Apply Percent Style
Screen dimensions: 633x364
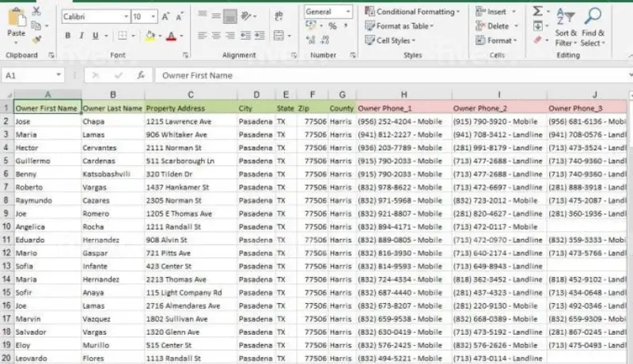332,26
